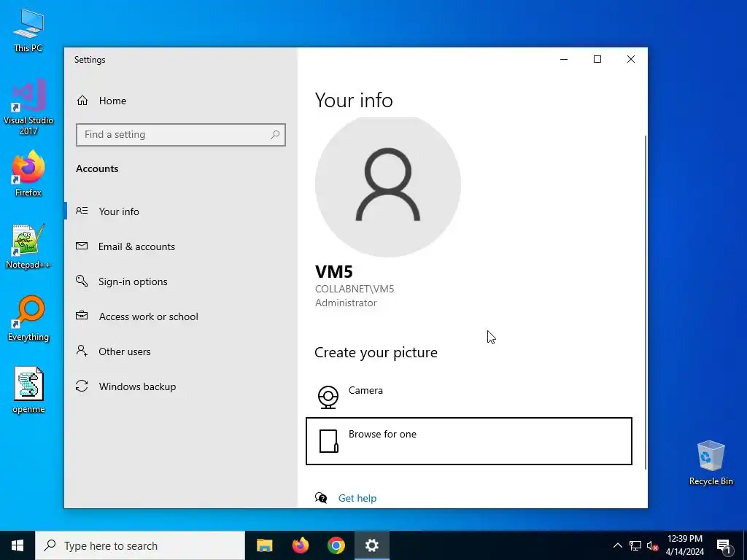
Task: Select the Notepad++ desktop shortcut
Action: [28, 246]
